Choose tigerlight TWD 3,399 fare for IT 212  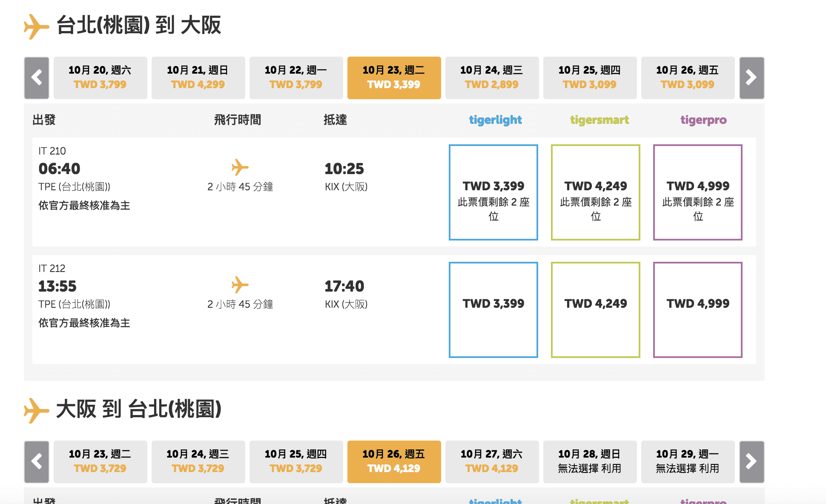[493, 310]
